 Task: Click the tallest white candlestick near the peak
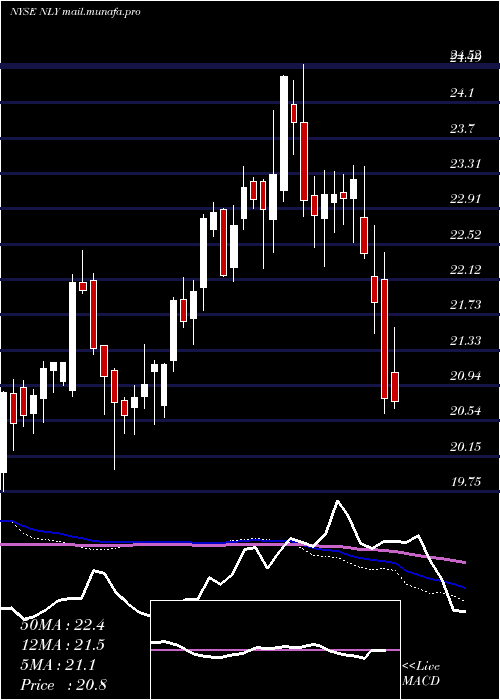284,133
